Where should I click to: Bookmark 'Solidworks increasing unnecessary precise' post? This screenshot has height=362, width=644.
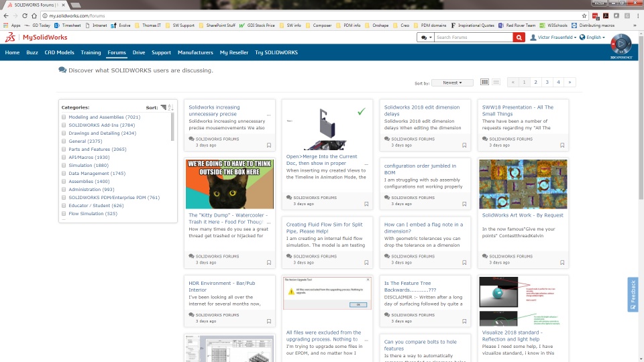[x=269, y=145]
